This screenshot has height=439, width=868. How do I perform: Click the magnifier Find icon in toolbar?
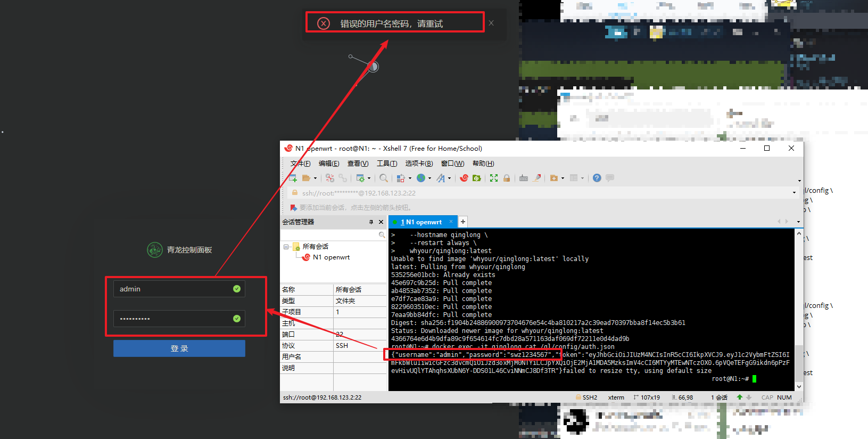click(x=384, y=178)
